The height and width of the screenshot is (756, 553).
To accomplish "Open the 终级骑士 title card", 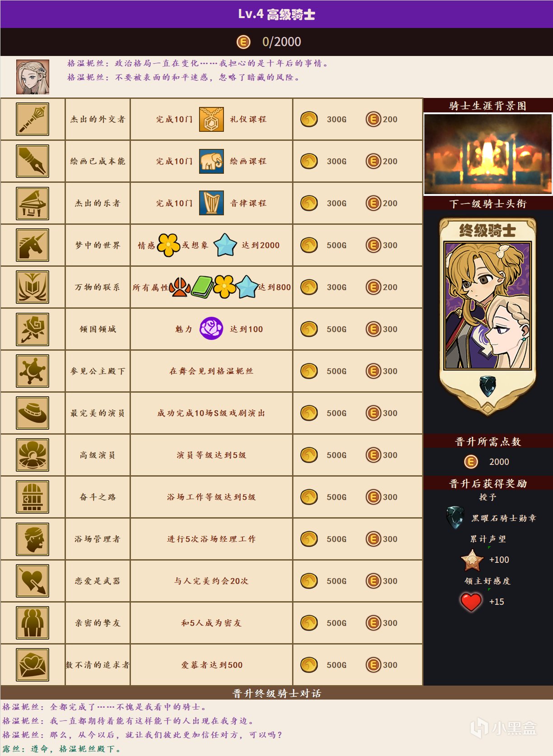I will [x=488, y=316].
